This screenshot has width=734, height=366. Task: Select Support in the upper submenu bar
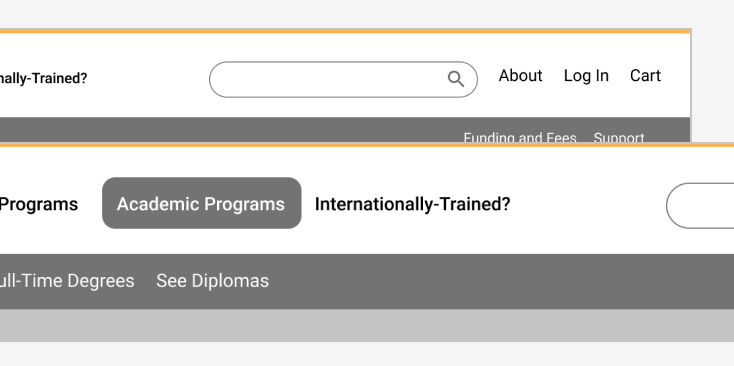(x=619, y=138)
